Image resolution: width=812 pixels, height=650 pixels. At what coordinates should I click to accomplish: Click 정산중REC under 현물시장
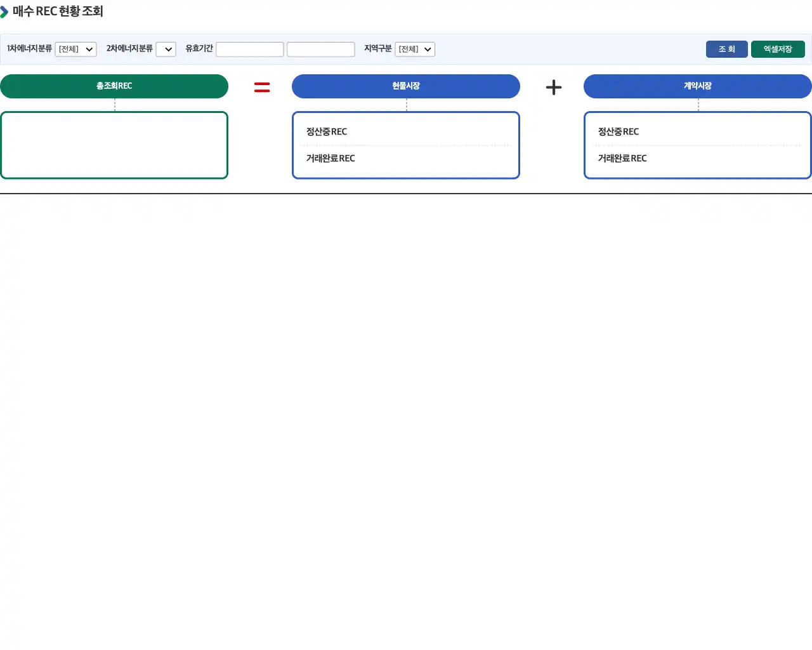click(x=327, y=132)
